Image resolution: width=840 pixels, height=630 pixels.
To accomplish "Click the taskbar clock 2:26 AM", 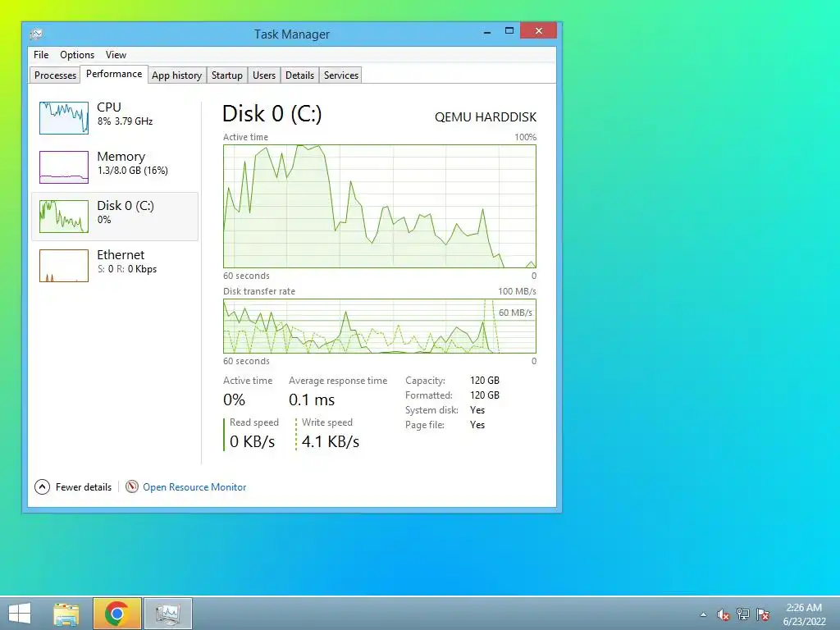I will [x=804, y=608].
